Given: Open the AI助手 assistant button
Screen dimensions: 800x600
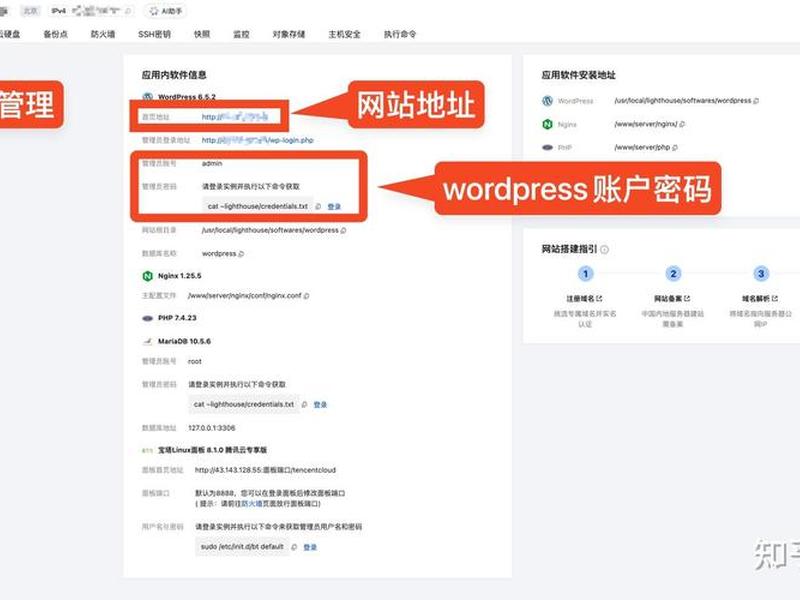Looking at the screenshot, I should tap(166, 11).
